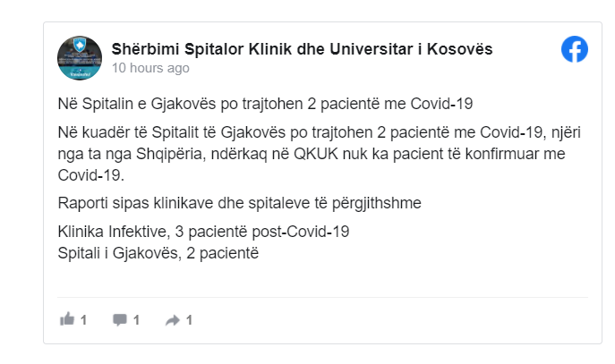
Task: Click the comment speech bubble icon
Action: [x=120, y=319]
